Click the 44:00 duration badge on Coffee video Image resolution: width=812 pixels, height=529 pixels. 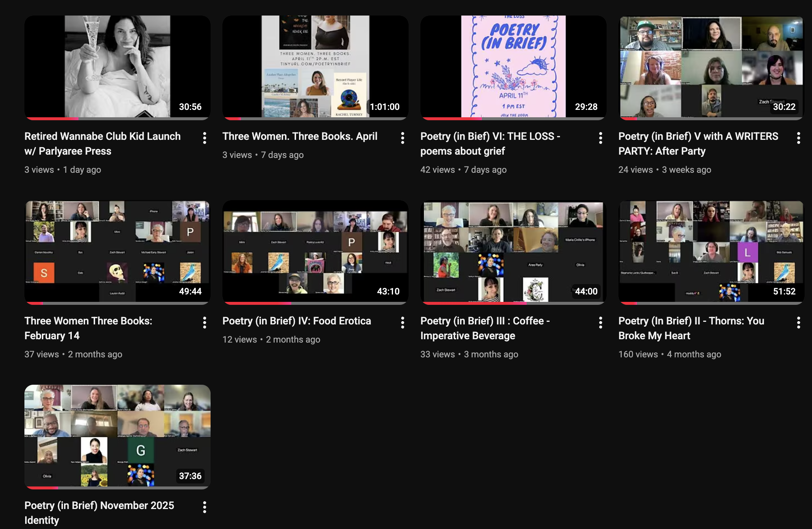pos(586,291)
